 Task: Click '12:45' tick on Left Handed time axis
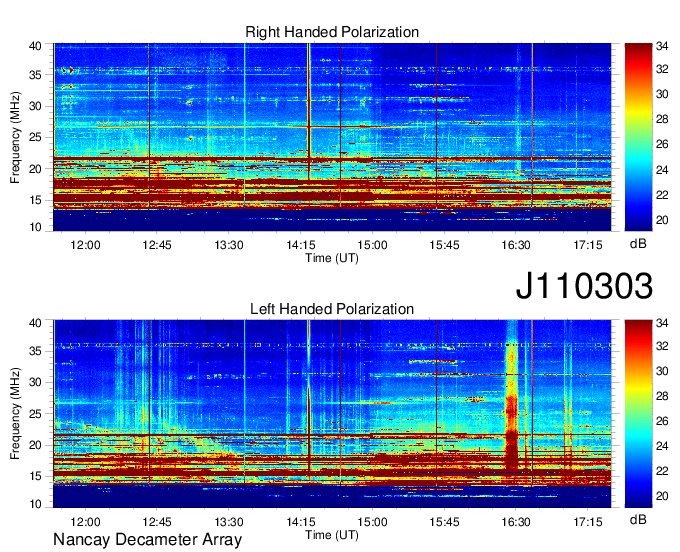click(157, 522)
